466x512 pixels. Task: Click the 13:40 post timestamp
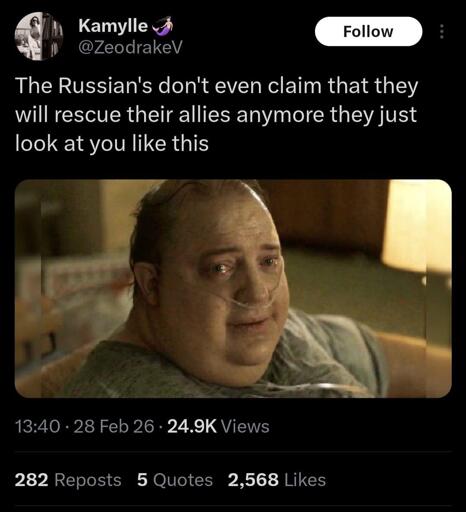pos(38,426)
